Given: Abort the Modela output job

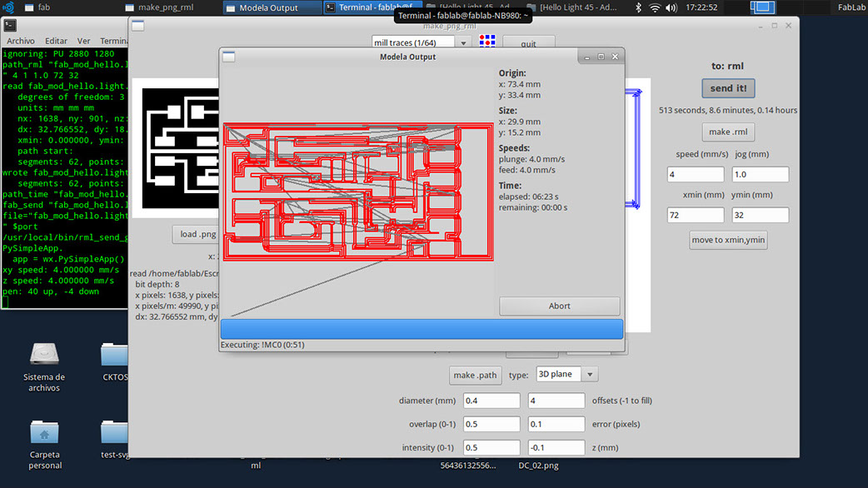Looking at the screenshot, I should 559,306.
